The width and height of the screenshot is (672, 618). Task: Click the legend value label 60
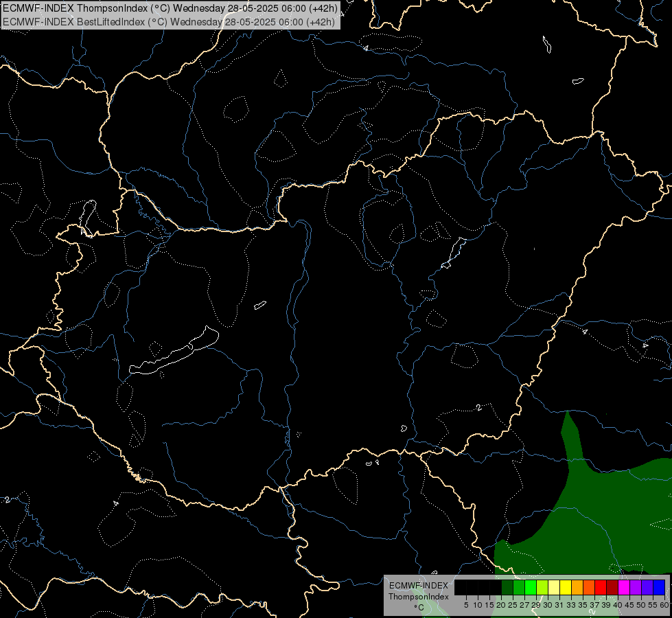tap(664, 605)
